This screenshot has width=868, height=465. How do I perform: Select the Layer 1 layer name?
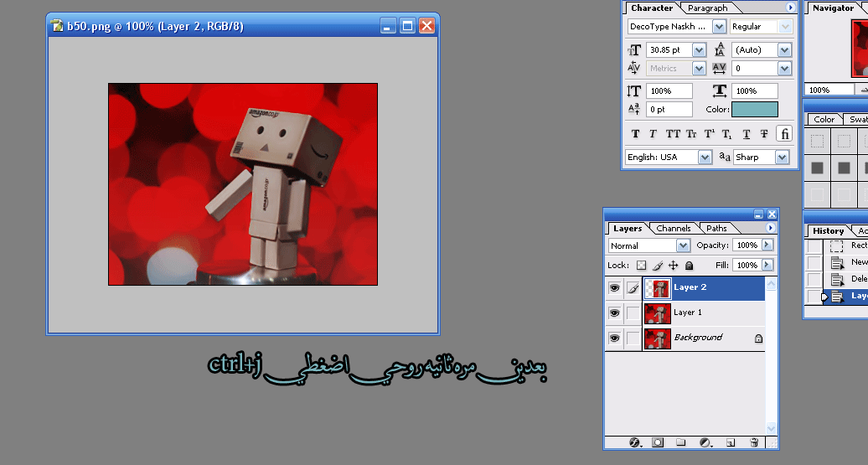tap(688, 313)
